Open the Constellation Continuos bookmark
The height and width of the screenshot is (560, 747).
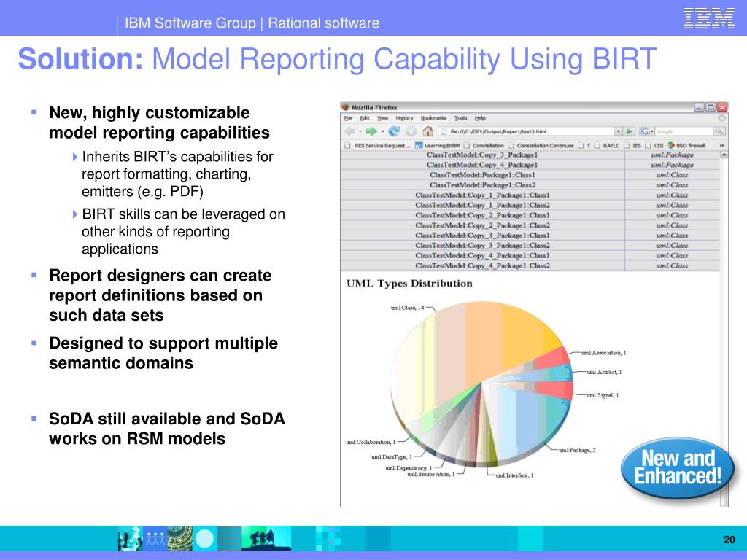coord(541,145)
